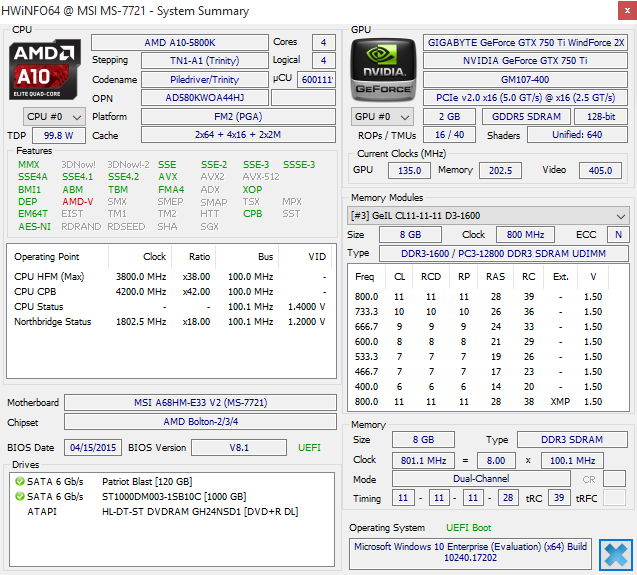Click the DDR3 SDRAM memory type field
The width and height of the screenshot is (637, 575).
[572, 440]
